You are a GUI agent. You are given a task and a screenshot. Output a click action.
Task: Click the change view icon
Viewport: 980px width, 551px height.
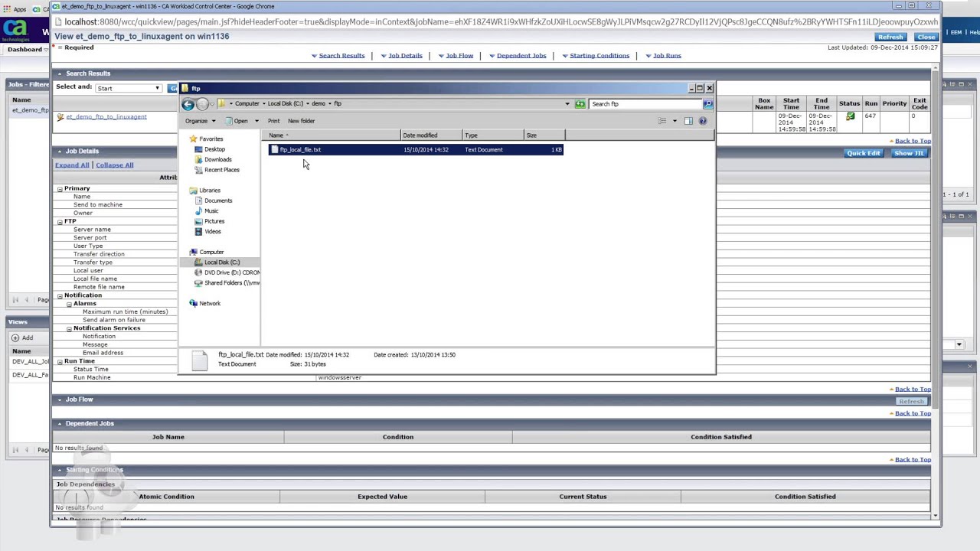click(x=662, y=121)
